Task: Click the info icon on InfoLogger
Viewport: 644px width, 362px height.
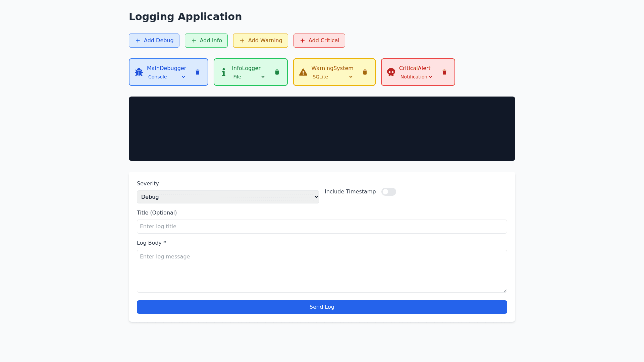Action: click(224, 72)
